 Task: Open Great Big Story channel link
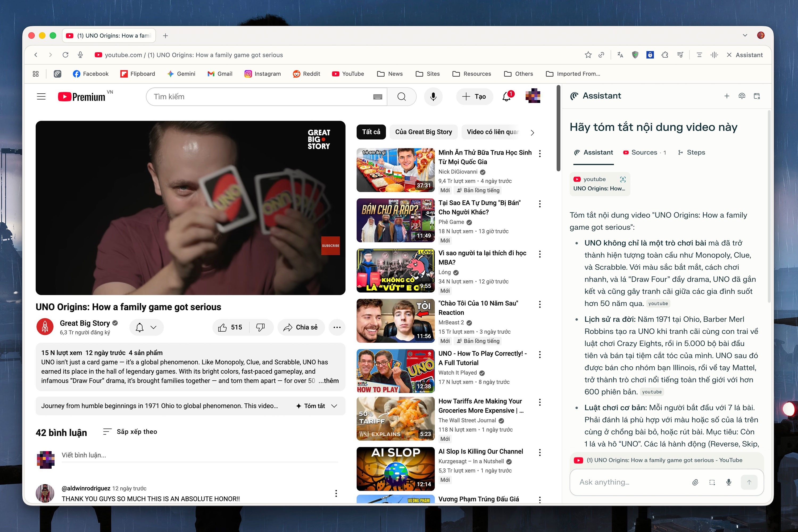85,323
